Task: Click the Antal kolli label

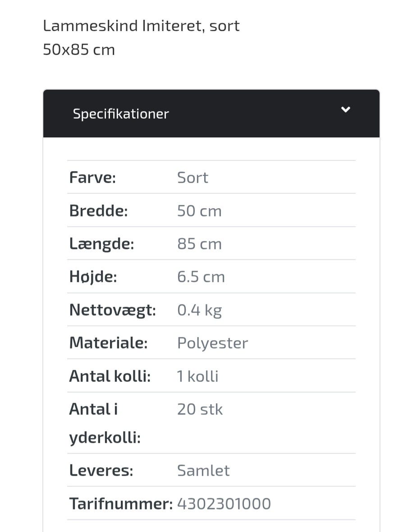Action: click(110, 376)
